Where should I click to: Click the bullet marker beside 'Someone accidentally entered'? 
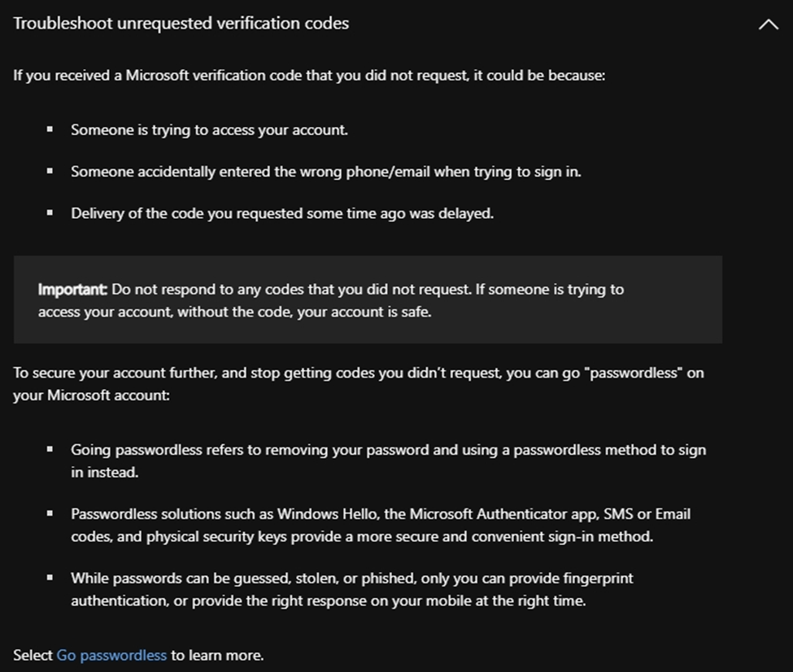50,172
